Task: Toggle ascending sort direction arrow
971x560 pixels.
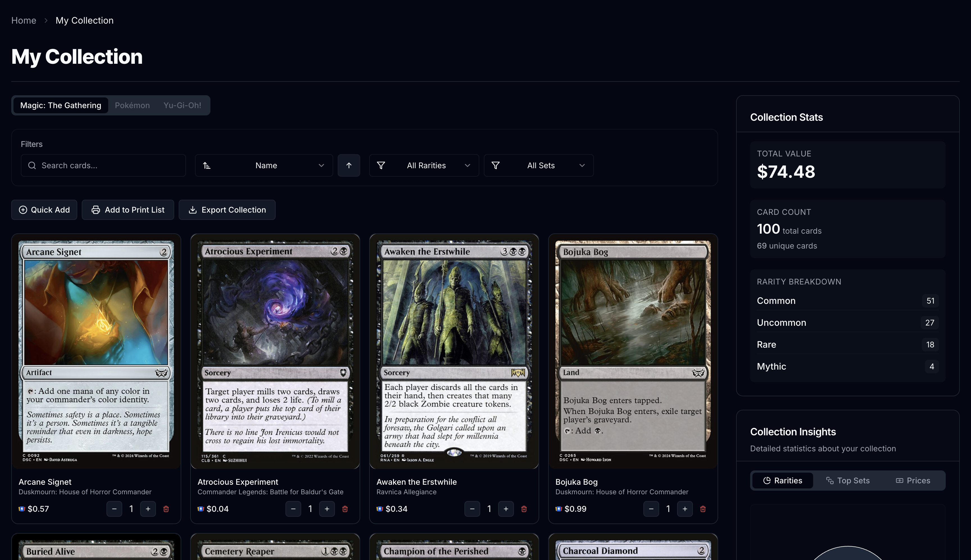Action: [x=349, y=165]
